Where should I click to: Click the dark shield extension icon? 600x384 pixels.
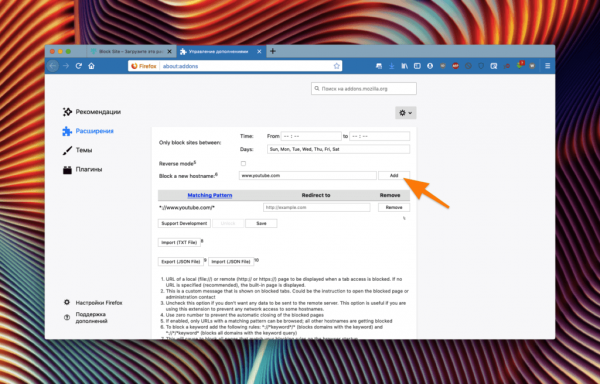(x=481, y=66)
